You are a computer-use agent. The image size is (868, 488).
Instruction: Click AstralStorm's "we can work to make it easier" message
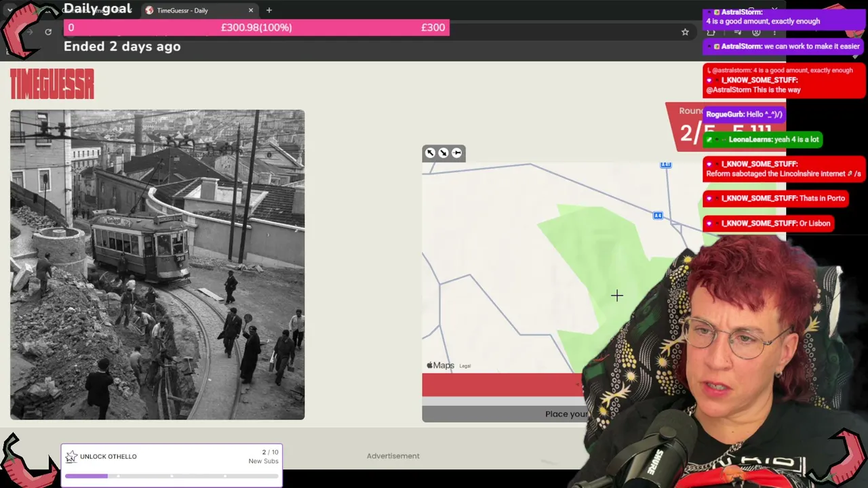(x=784, y=47)
